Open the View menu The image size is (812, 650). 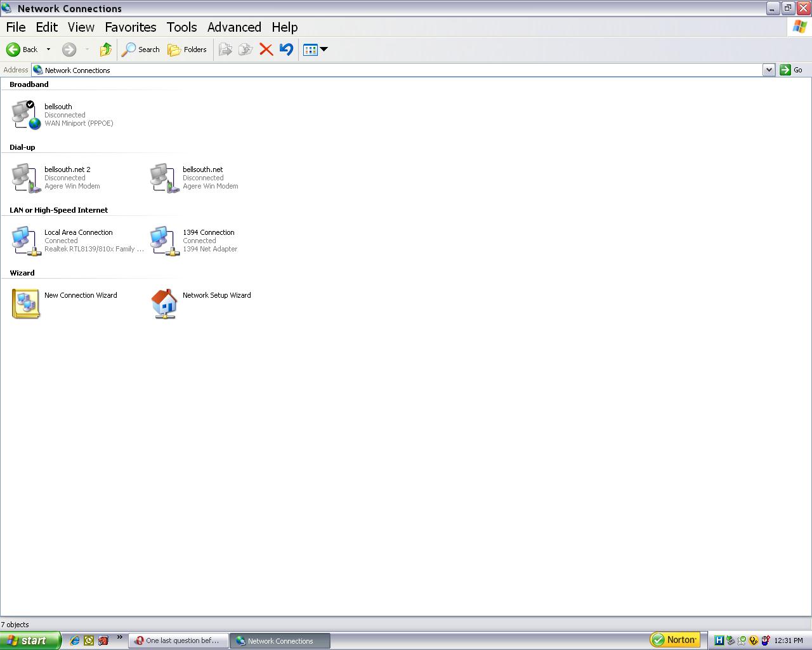[81, 27]
